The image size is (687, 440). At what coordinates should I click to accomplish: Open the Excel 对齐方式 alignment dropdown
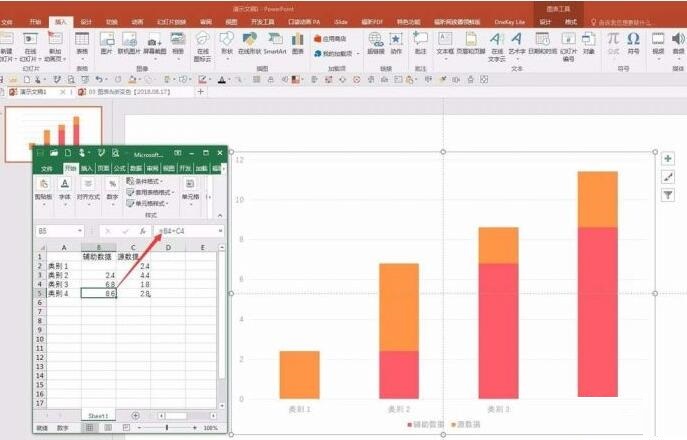click(x=88, y=192)
